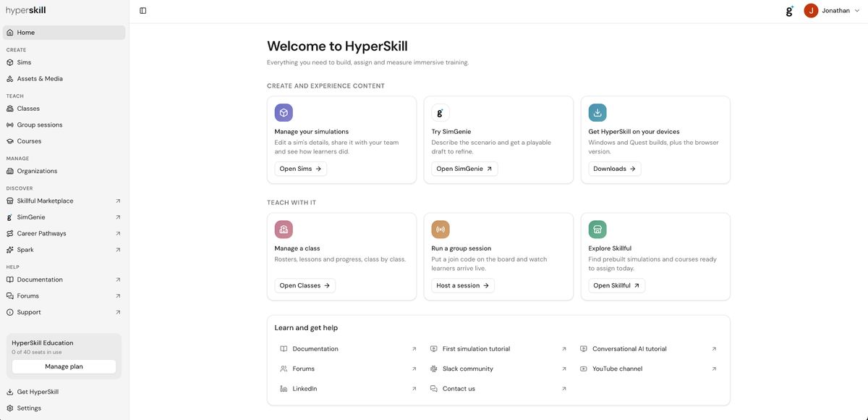Open the YouTube channel link
Screen dimensions: 868x420
pos(649,369)
